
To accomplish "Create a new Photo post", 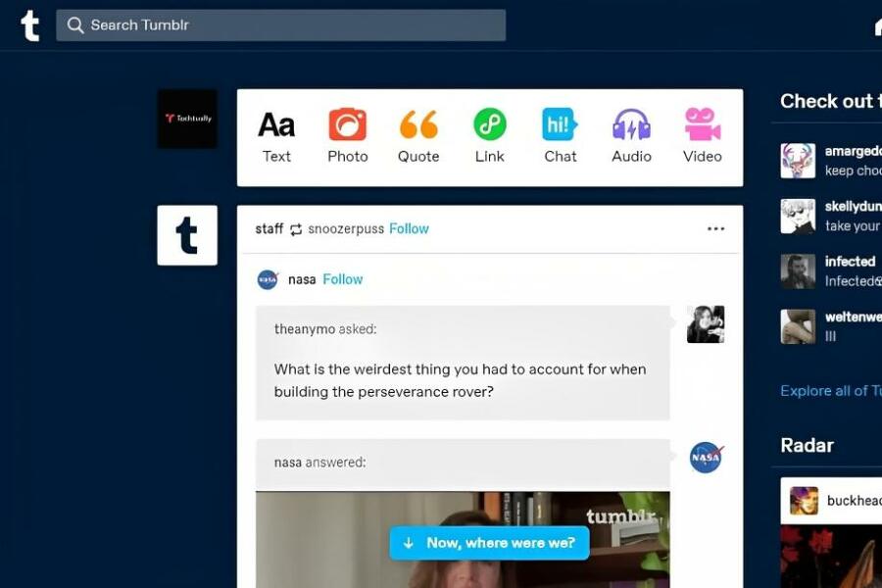I will point(348,137).
